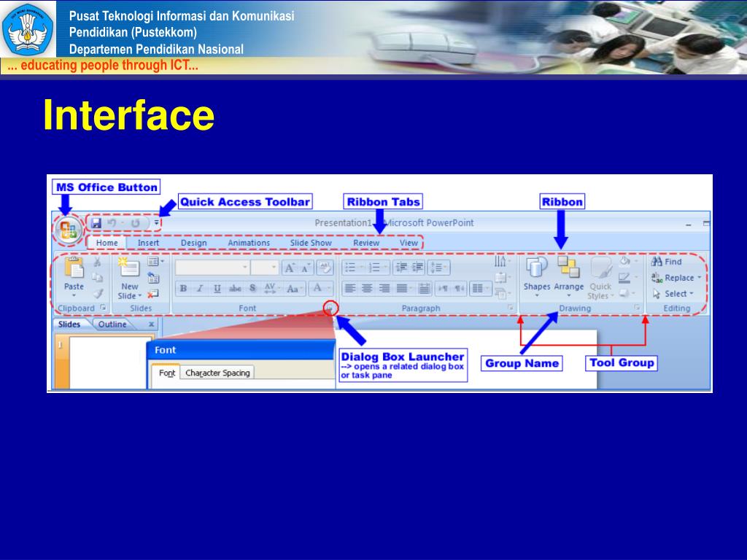Toggle Align Text Right
Screen dimensions: 747x560
tap(384, 289)
